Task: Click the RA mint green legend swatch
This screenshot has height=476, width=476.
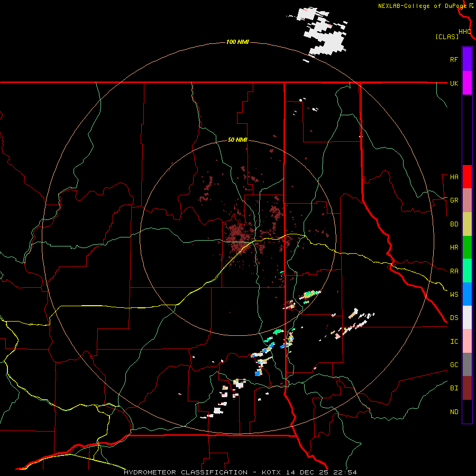Action: [x=467, y=271]
